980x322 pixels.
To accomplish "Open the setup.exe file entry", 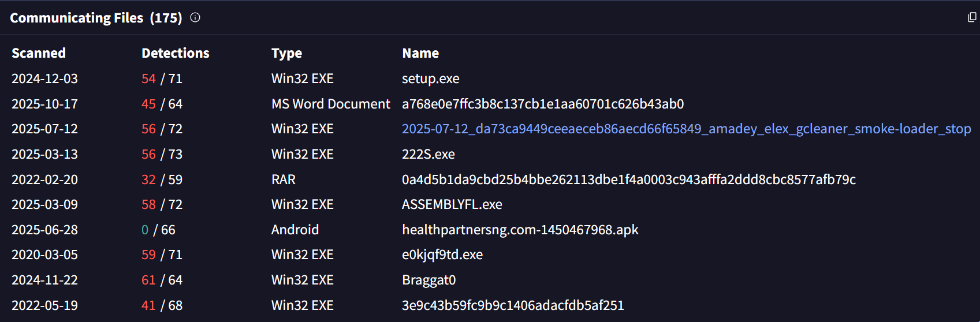I will [x=430, y=78].
